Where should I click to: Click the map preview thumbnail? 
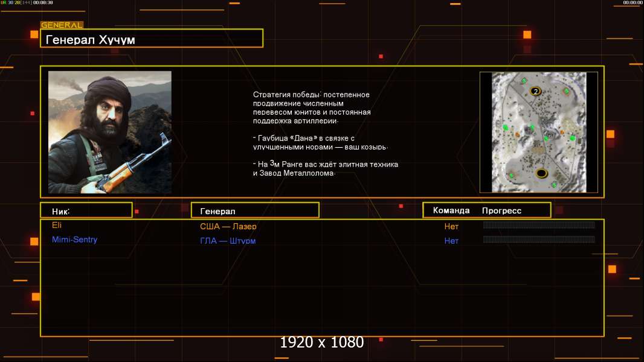tap(539, 132)
